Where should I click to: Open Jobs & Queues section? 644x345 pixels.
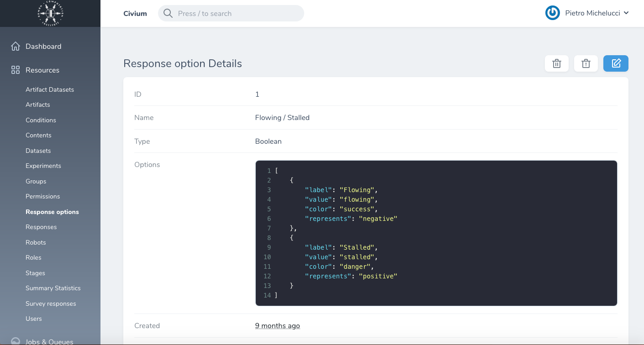(x=49, y=341)
